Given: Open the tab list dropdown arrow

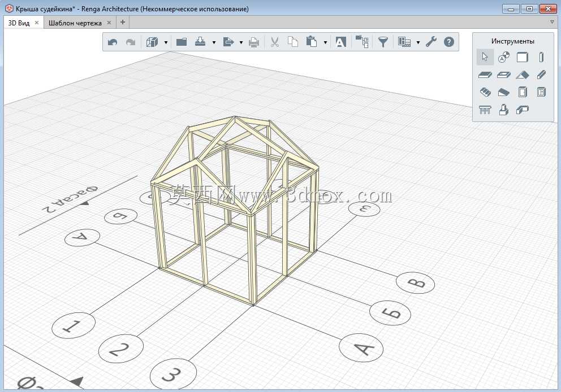Looking at the screenshot, I should pyautogui.click(x=552, y=22).
